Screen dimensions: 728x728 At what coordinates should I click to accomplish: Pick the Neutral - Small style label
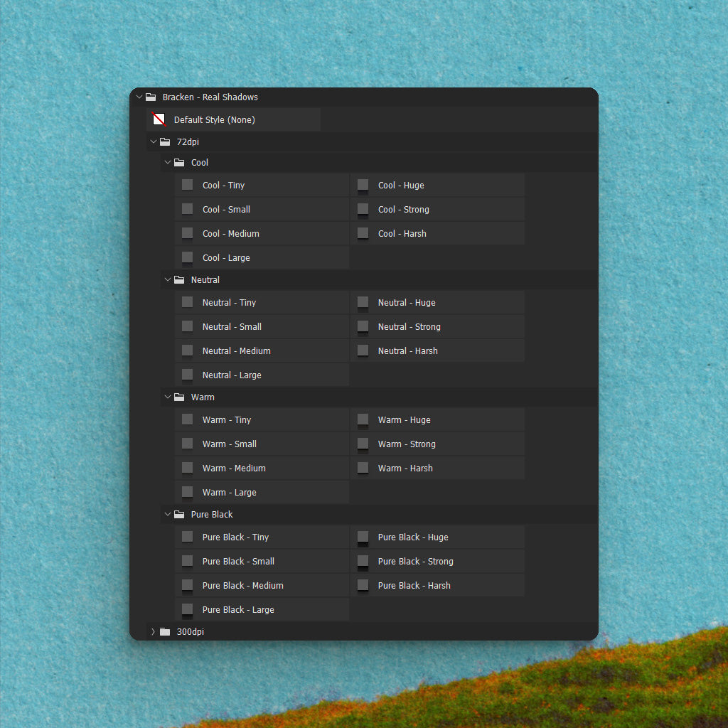[232, 327]
